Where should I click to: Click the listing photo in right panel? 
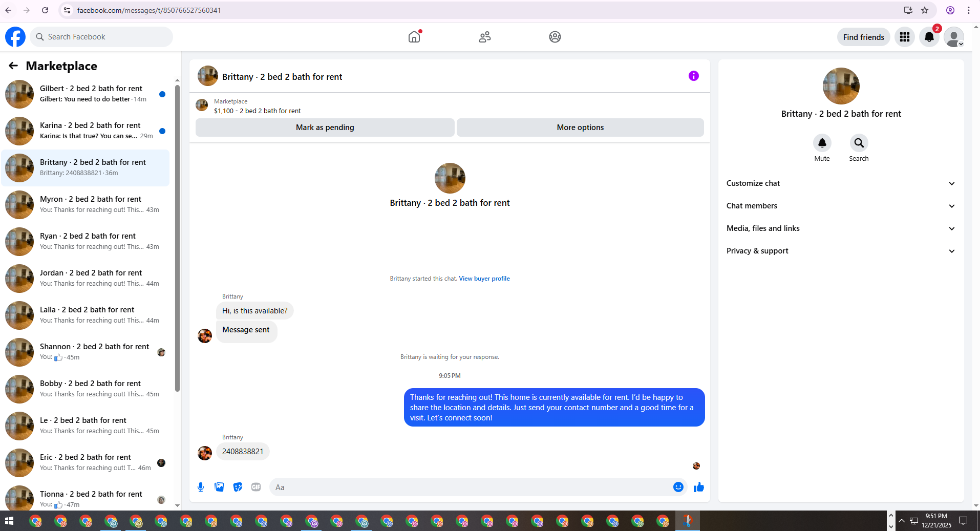(841, 86)
